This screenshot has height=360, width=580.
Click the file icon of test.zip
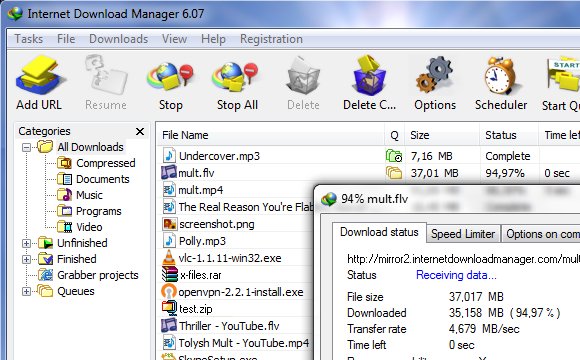click(x=169, y=308)
